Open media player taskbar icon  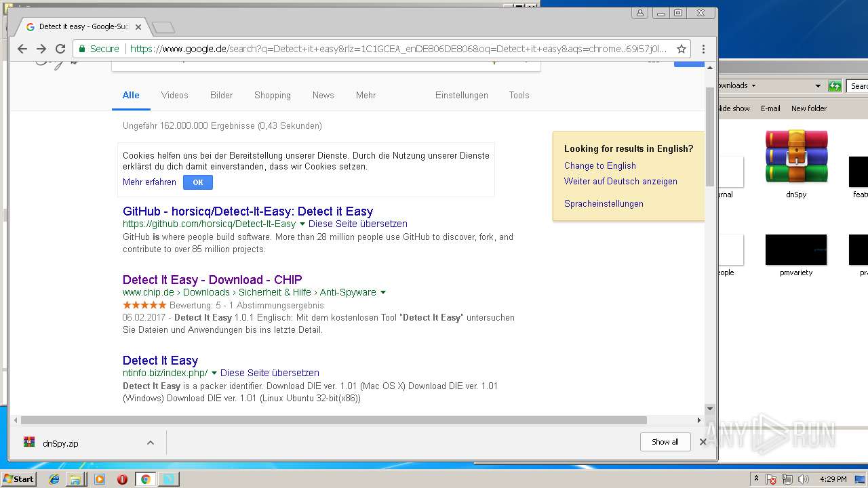click(x=100, y=479)
